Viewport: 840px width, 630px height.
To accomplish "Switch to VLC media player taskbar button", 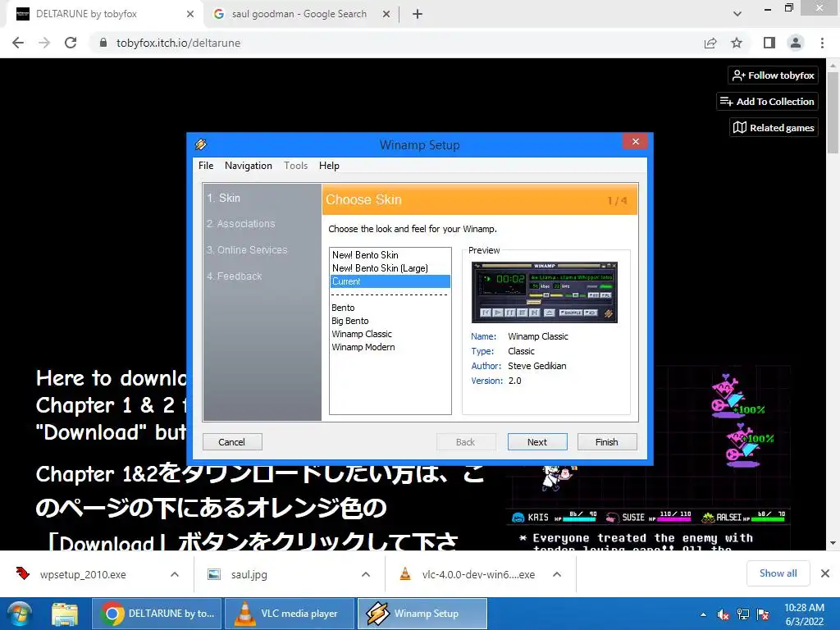I will (x=290, y=614).
